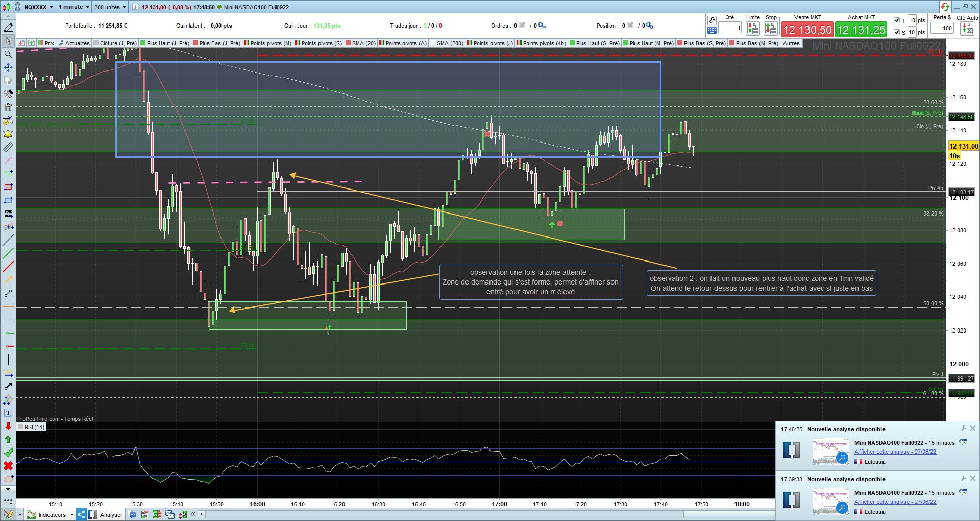Click the share icon in bottom toolbar
Screen dimensions: 980x521
point(81,514)
